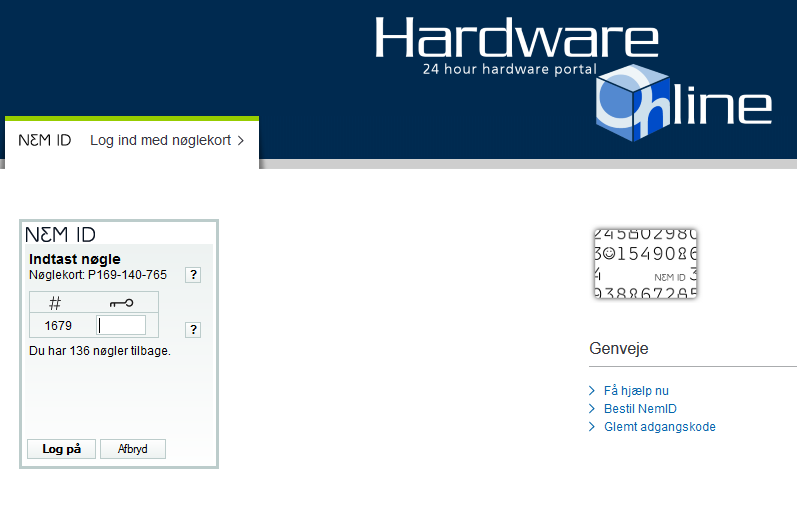Click the Hardware Online cube logo
Viewport: 797px width, 524px height.
pyautogui.click(x=633, y=103)
